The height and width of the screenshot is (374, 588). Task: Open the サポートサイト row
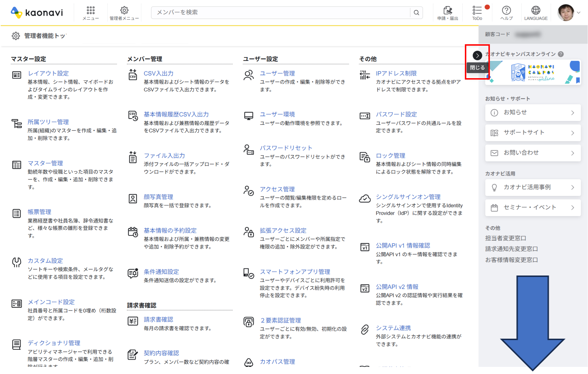[533, 133]
